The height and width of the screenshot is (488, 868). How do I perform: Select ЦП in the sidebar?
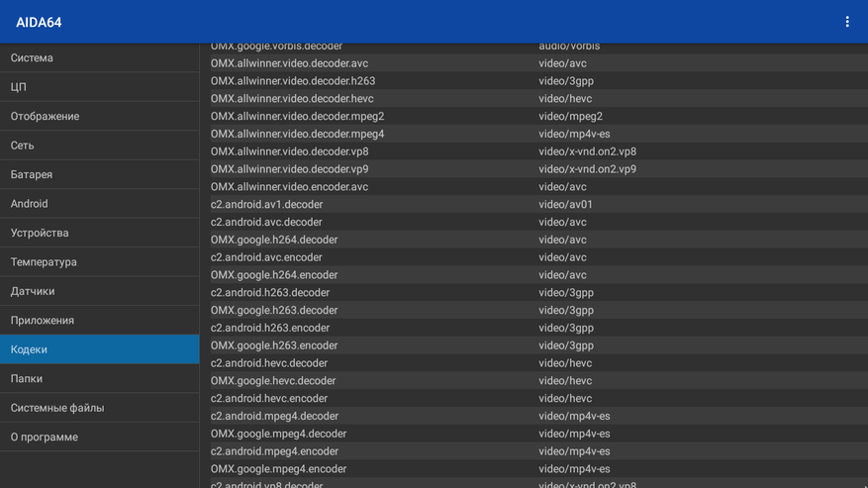point(100,87)
